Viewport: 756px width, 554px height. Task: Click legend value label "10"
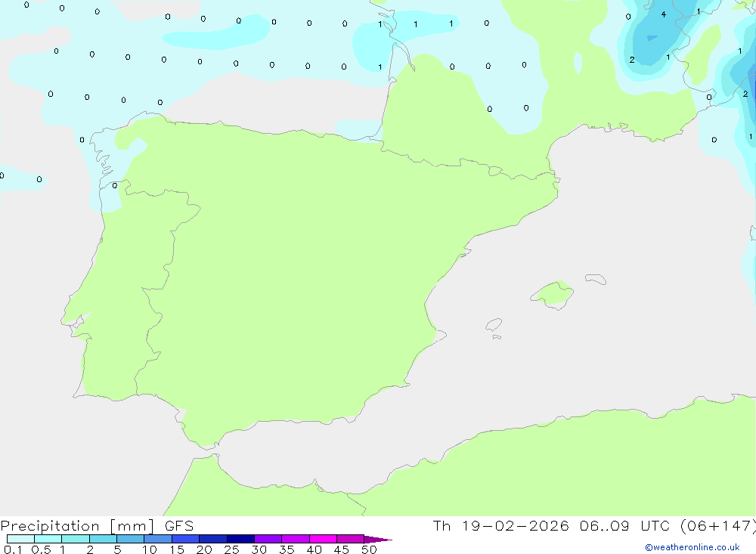(150, 549)
